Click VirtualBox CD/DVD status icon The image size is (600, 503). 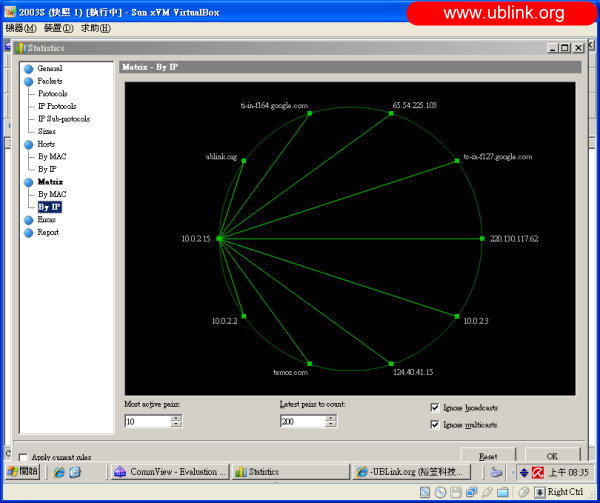click(440, 492)
